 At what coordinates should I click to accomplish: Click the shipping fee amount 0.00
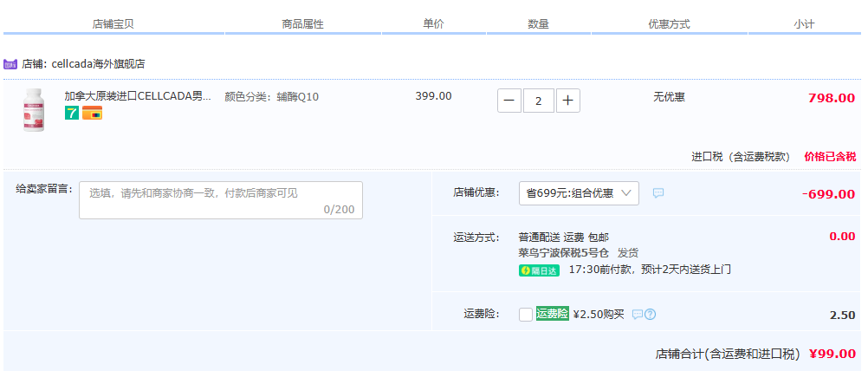click(x=843, y=237)
